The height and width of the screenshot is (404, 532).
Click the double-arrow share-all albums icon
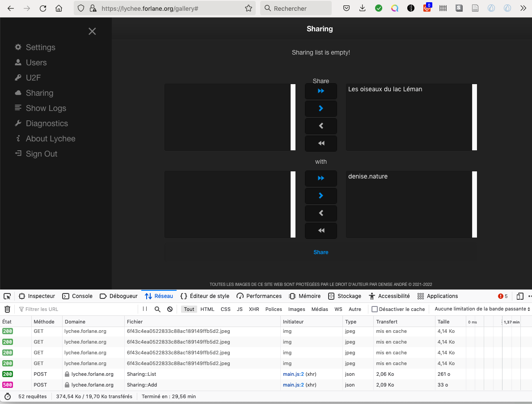pos(321,91)
